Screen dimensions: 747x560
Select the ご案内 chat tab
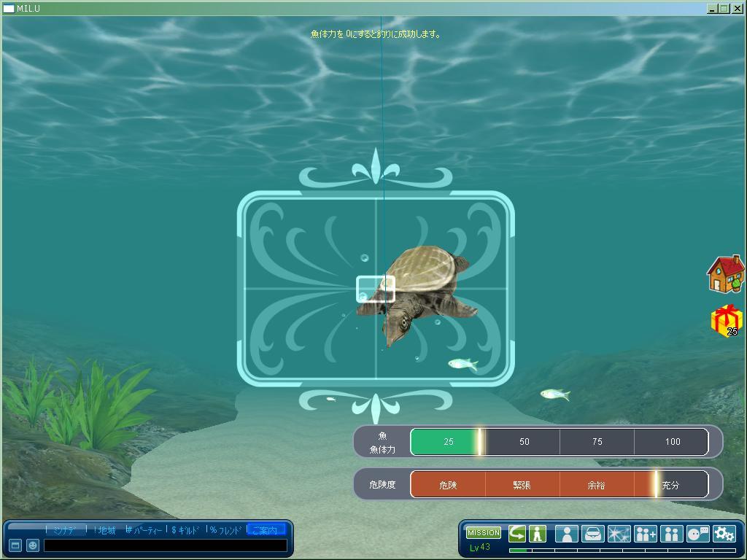pos(266,530)
